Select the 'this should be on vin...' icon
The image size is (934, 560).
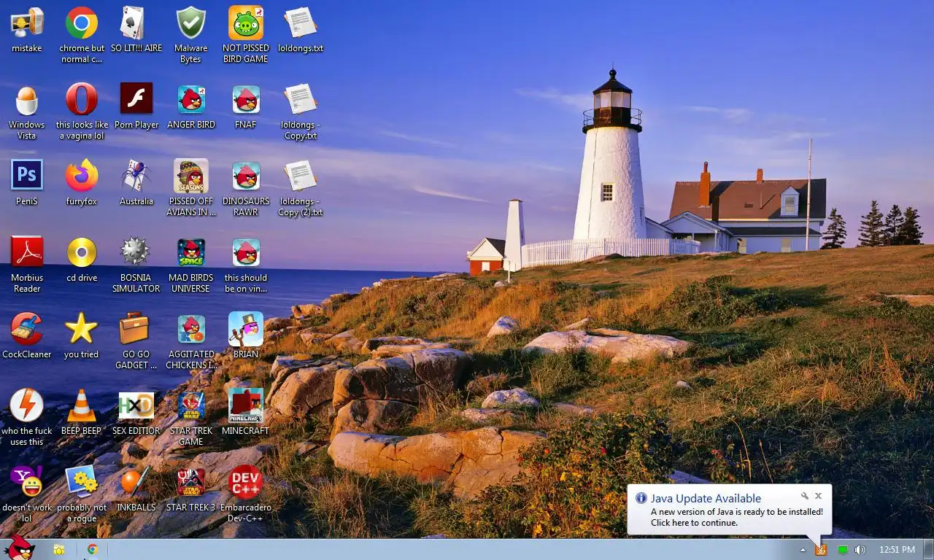pyautogui.click(x=246, y=253)
